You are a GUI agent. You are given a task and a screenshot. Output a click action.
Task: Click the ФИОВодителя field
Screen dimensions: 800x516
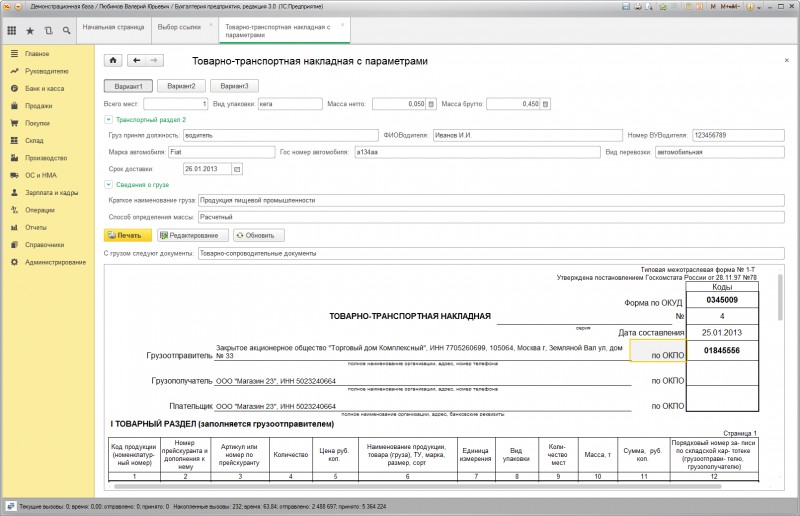[528, 135]
